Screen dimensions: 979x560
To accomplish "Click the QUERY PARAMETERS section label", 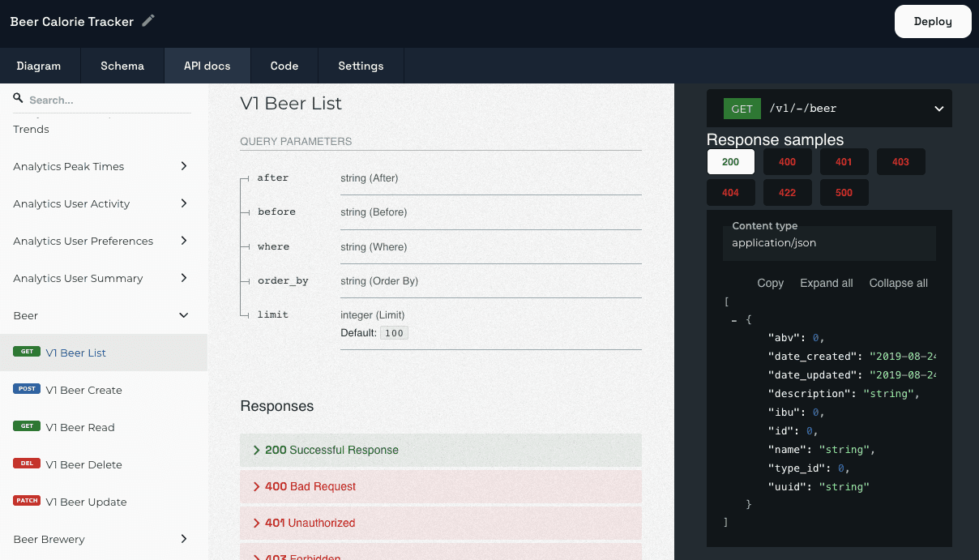I will 296,141.
